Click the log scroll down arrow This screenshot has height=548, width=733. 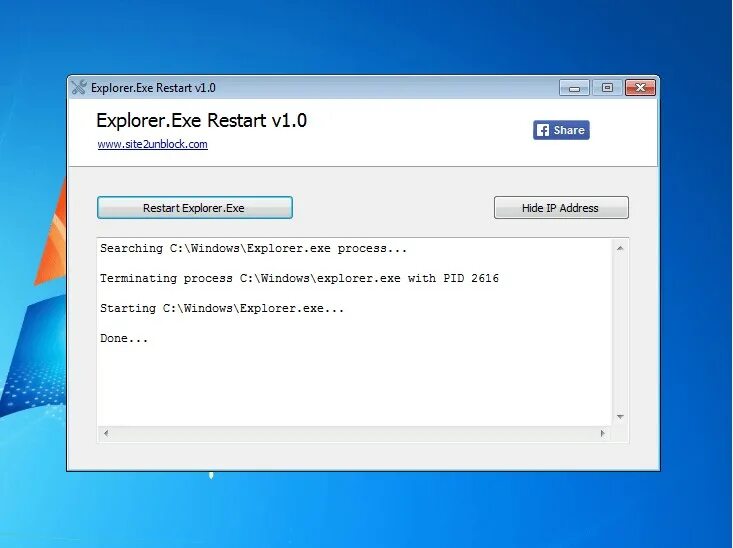tap(620, 417)
